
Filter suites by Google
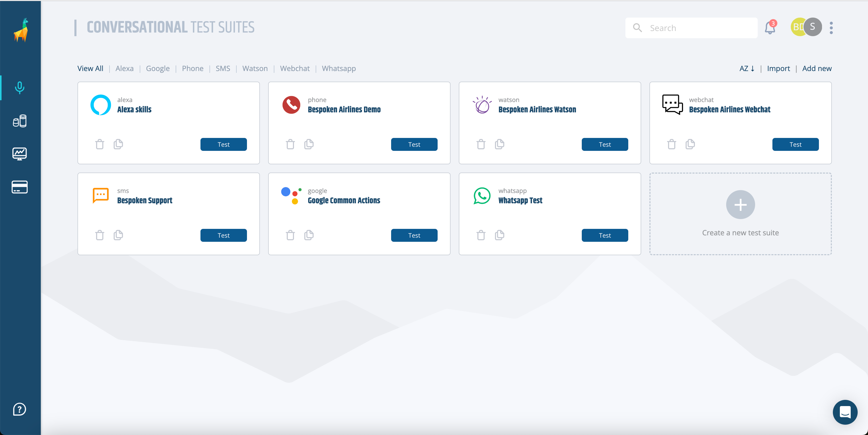click(x=158, y=68)
